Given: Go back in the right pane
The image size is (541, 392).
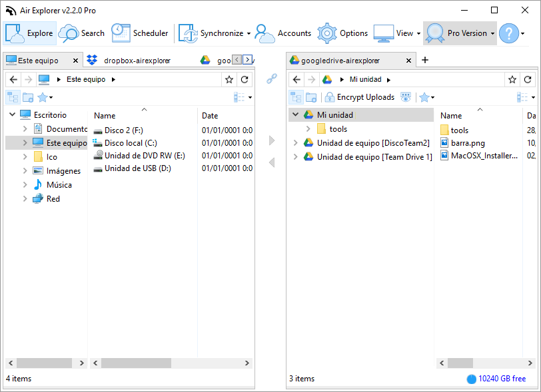Looking at the screenshot, I should point(296,80).
